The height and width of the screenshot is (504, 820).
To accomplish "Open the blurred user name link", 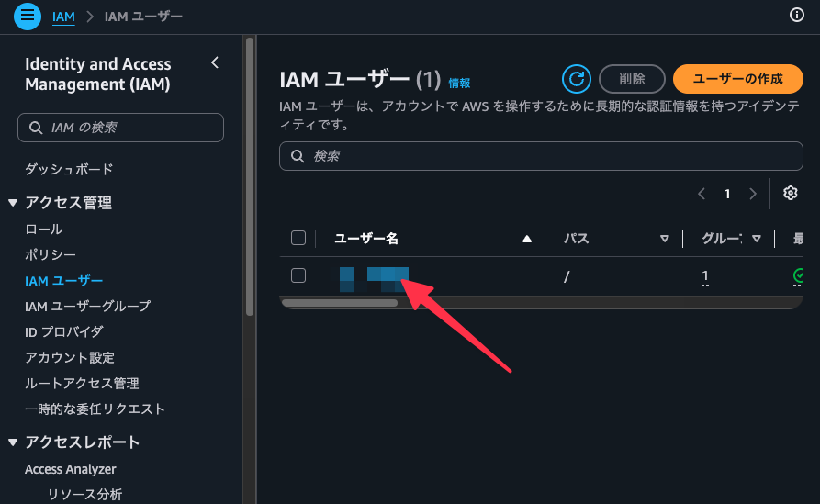I will point(374,279).
